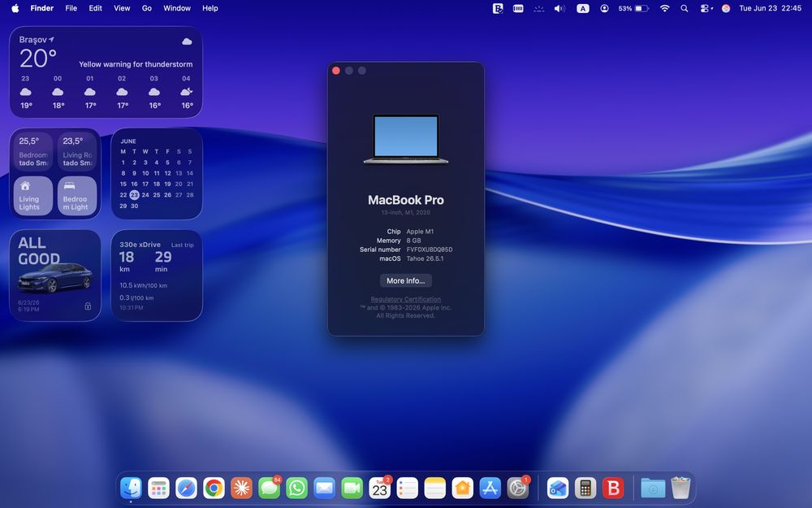Click the serial number FVFDXUBDQ05D
This screenshot has width=812, height=508.
click(x=430, y=250)
